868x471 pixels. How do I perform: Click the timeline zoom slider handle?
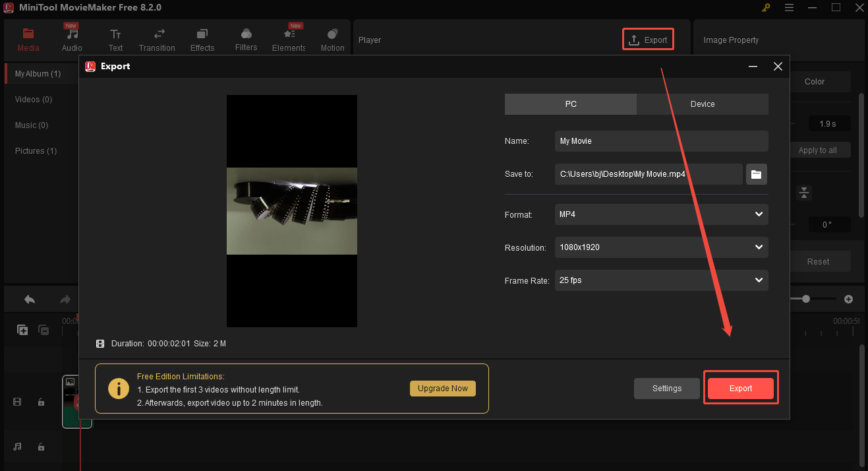(x=806, y=299)
